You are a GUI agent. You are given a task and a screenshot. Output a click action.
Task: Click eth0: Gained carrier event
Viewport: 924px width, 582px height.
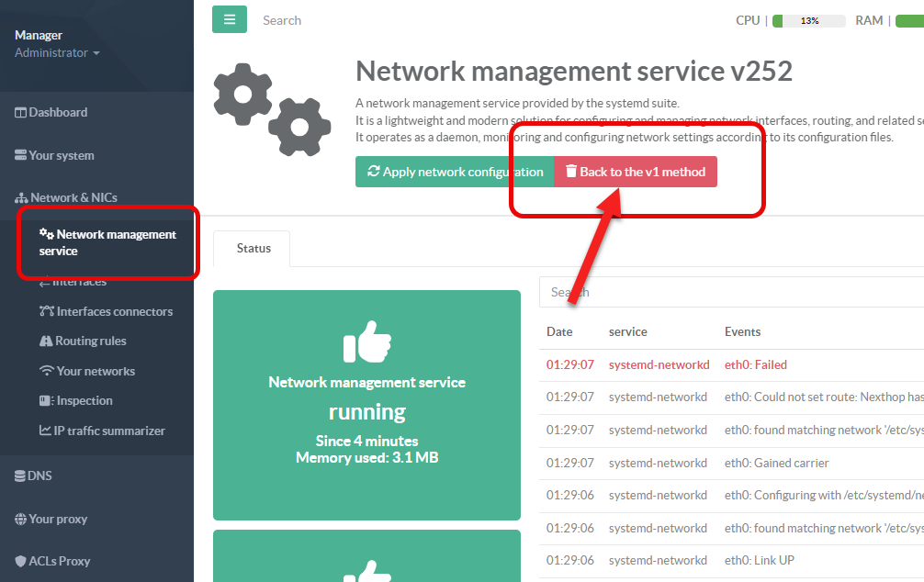coord(777,463)
